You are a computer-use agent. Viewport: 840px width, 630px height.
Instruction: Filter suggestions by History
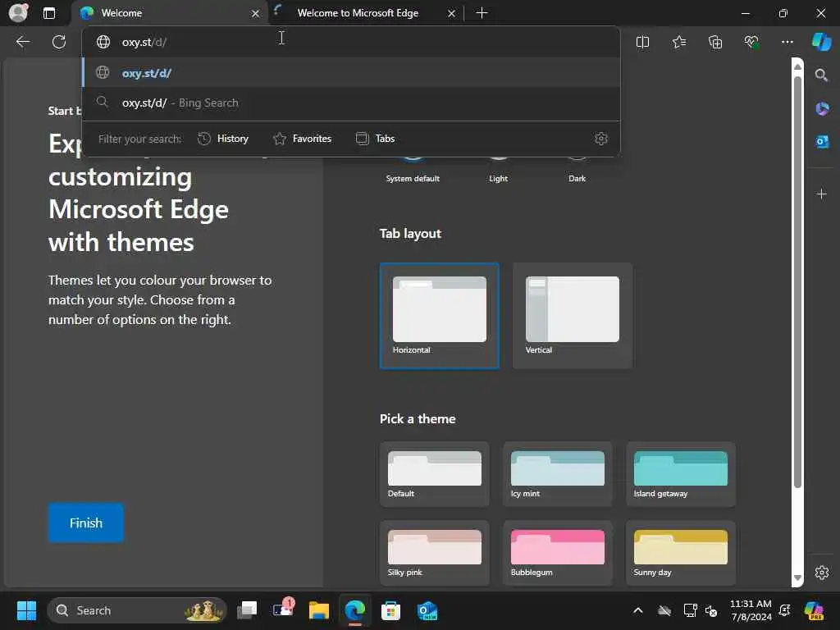[x=223, y=139]
